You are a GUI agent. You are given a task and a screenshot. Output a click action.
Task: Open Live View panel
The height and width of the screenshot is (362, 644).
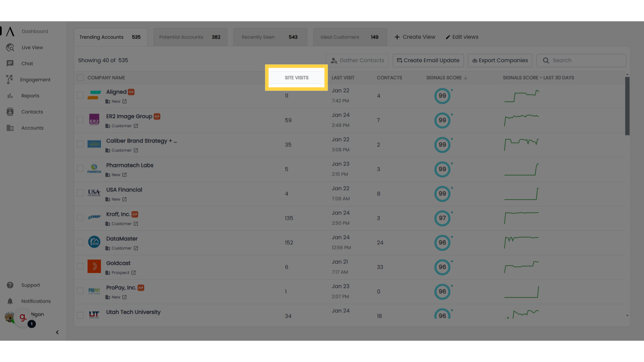point(32,47)
